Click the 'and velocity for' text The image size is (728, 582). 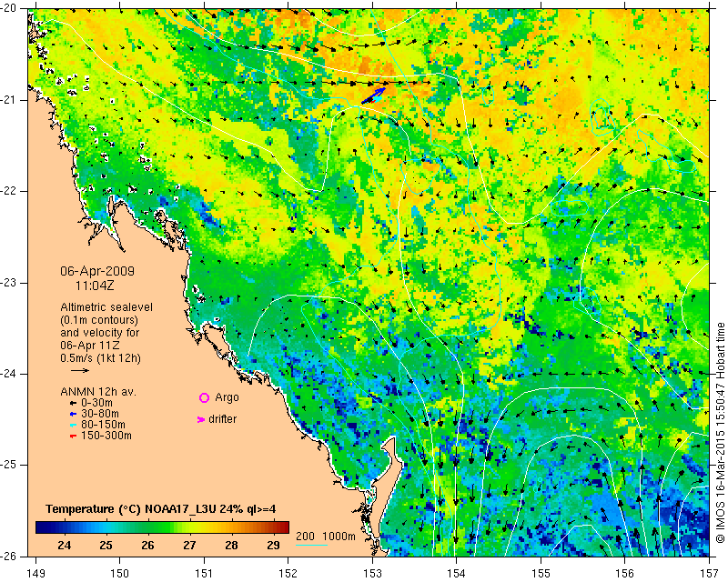pos(100,333)
